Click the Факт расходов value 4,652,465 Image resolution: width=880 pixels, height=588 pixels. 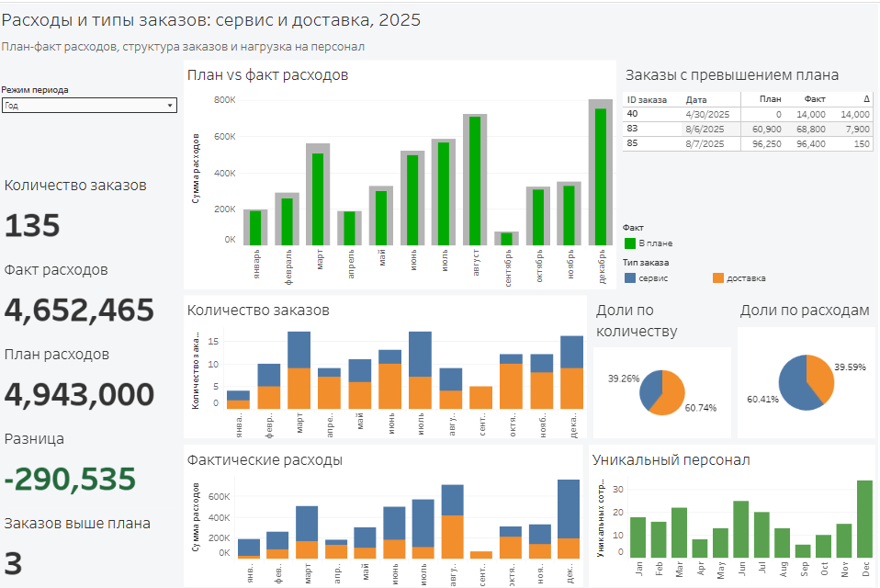click(79, 311)
